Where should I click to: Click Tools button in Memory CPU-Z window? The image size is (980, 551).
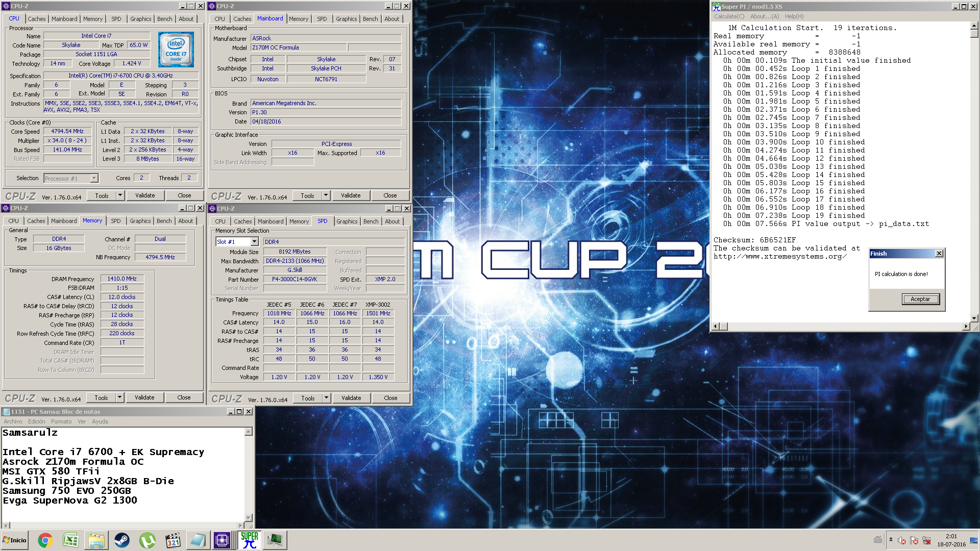pos(101,397)
